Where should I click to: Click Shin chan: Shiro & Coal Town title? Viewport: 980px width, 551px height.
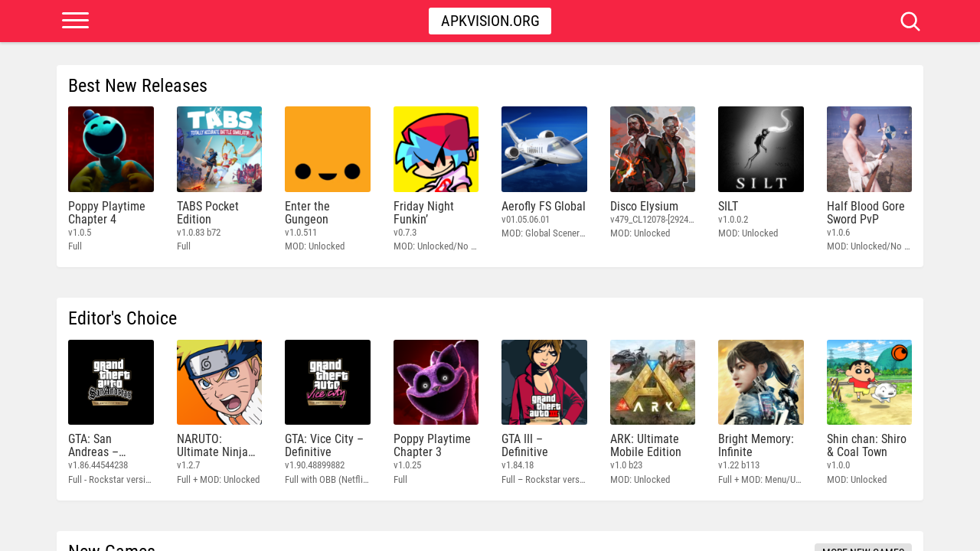867,445
